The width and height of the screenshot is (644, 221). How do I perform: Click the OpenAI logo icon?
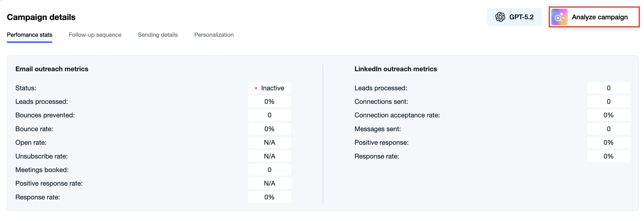[x=500, y=17]
